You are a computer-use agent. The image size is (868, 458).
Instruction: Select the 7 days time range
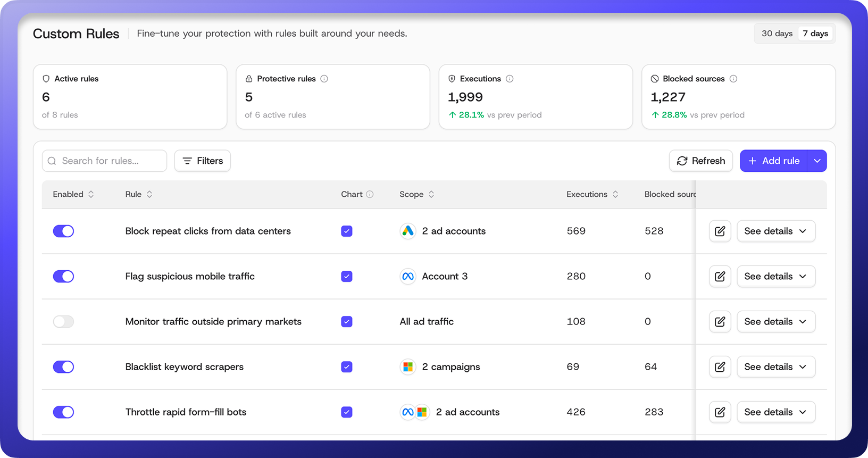coord(815,34)
